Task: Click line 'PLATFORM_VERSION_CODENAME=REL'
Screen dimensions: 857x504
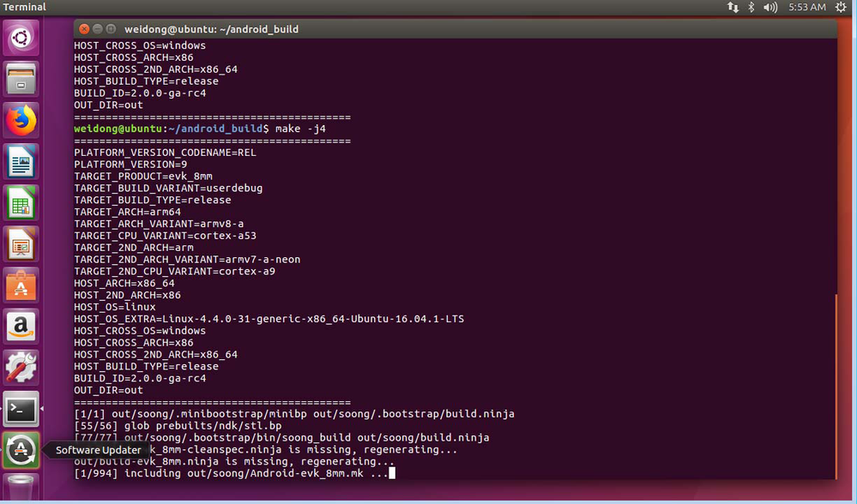Action: coord(165,153)
